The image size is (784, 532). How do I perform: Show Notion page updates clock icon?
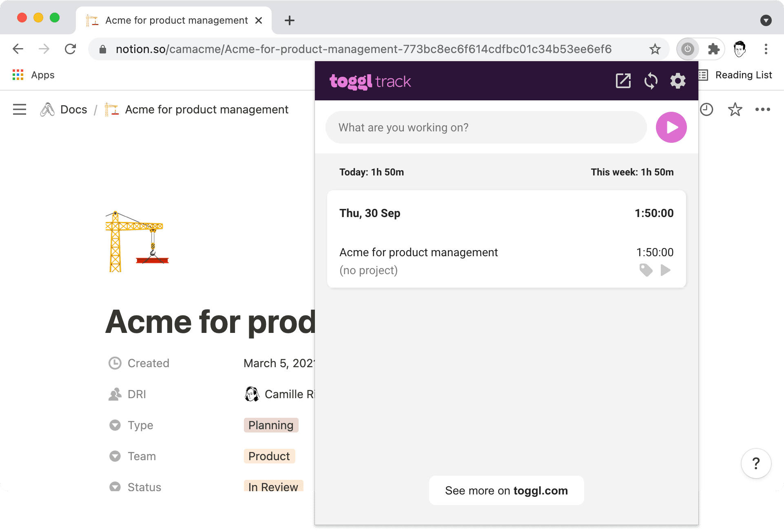coord(706,109)
